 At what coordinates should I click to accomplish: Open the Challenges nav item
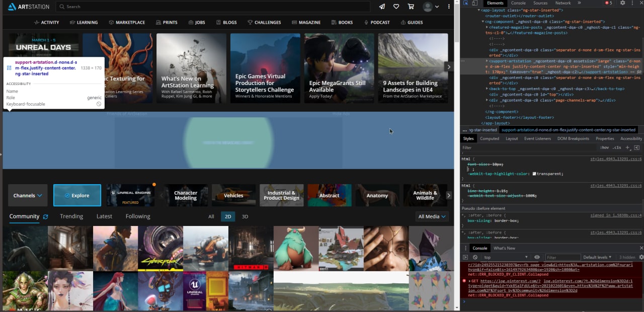point(264,22)
